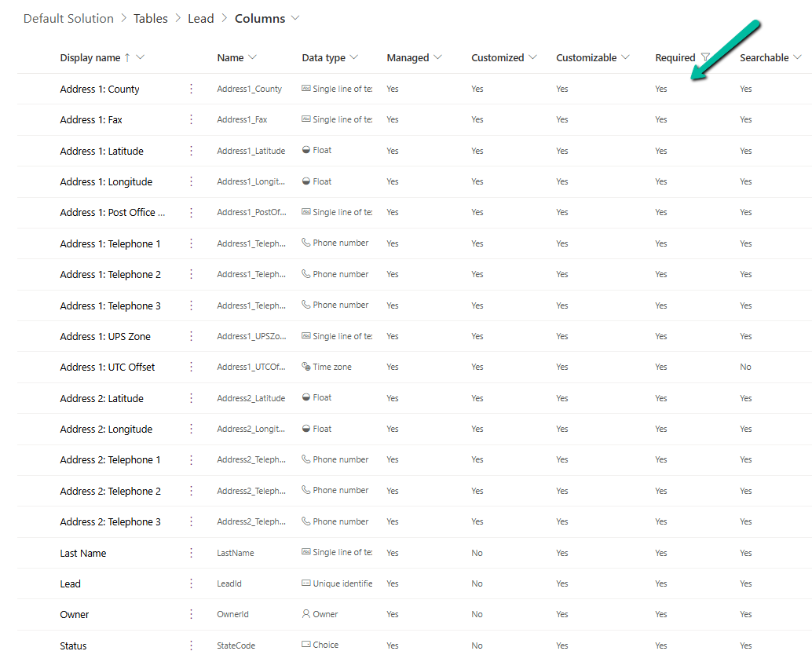Navigate to Tables in the breadcrumb
The height and width of the screenshot is (651, 812).
coord(150,18)
